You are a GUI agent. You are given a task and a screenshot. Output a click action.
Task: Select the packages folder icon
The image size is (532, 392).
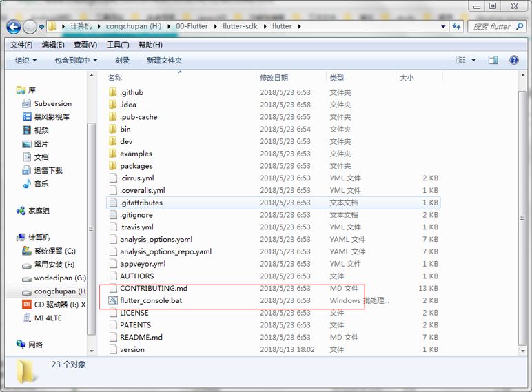113,166
